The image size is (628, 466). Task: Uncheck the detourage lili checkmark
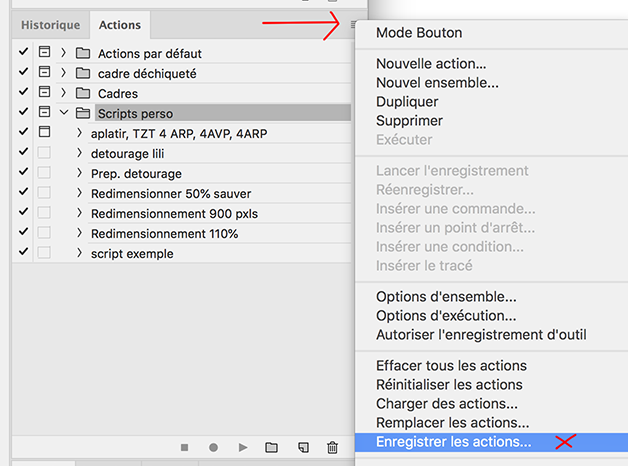23,151
